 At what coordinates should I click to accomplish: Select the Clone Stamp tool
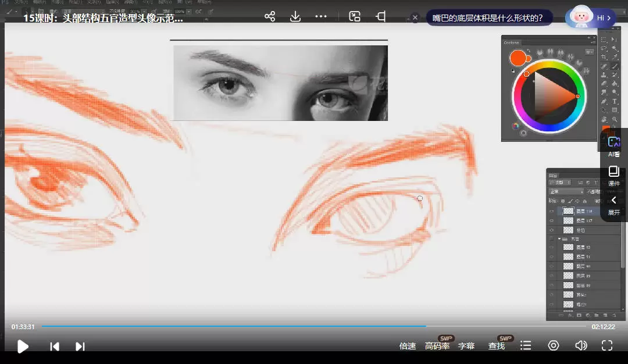[604, 75]
